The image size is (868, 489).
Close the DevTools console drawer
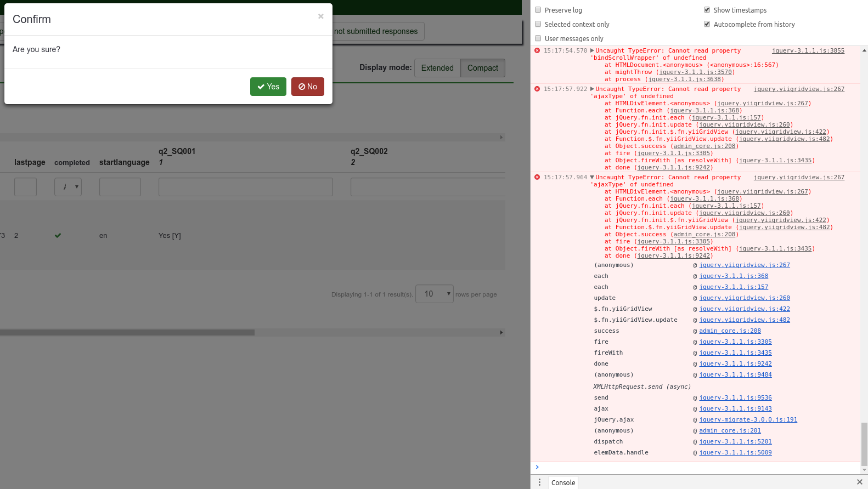859,482
